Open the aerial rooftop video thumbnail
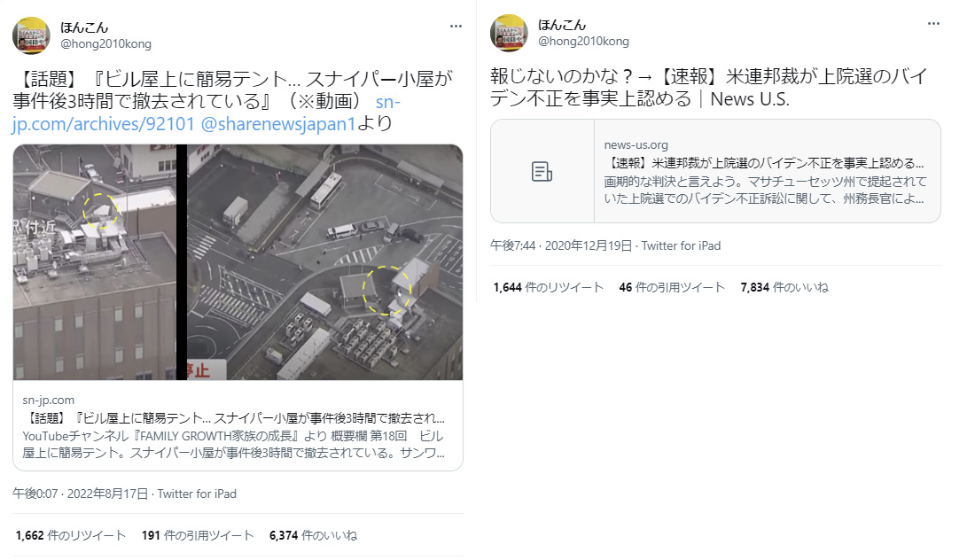 coord(238,262)
